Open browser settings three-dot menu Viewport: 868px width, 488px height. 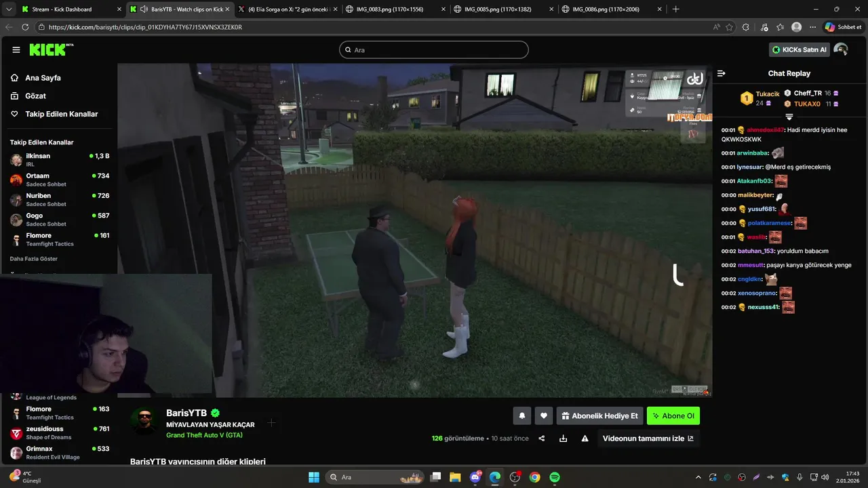tap(812, 27)
